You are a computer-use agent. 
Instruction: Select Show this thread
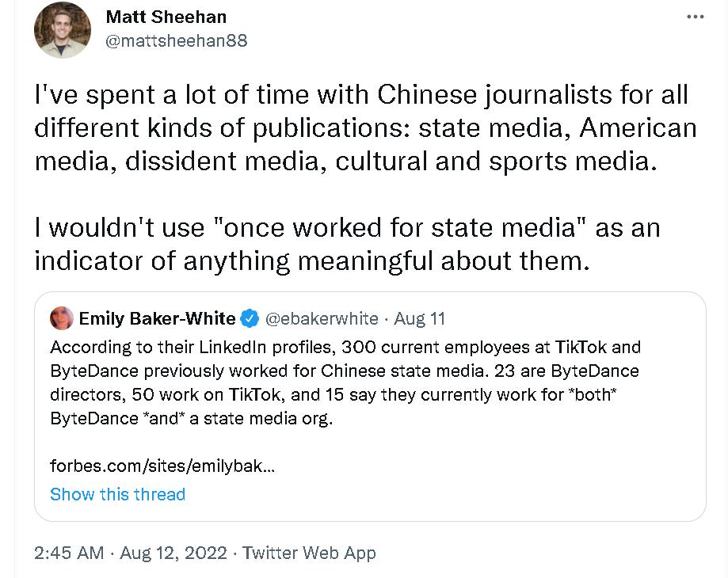[x=117, y=494]
